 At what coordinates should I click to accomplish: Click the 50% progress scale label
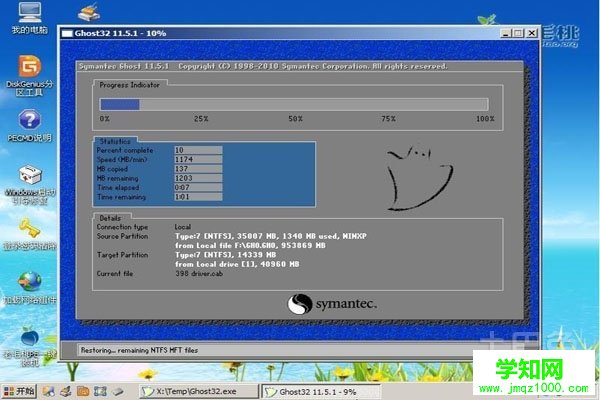click(295, 119)
